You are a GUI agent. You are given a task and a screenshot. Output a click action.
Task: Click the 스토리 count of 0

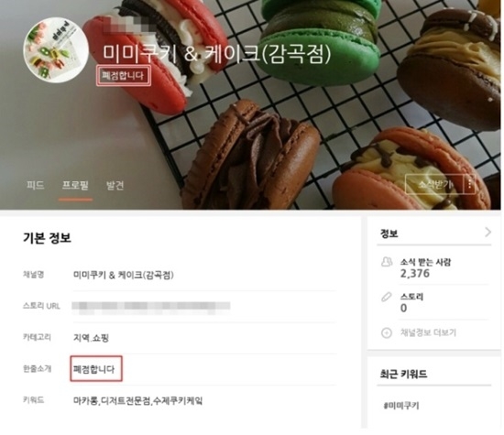(x=404, y=308)
